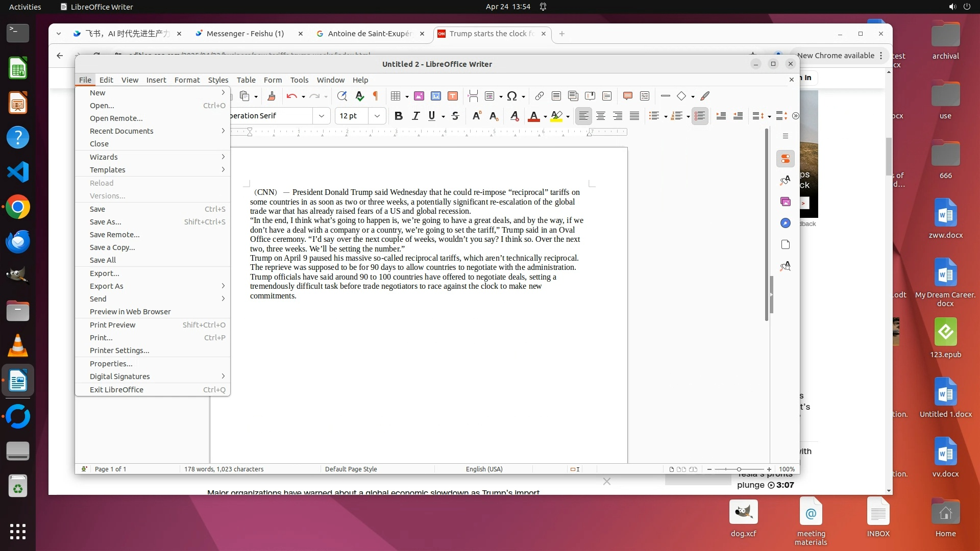This screenshot has height=551, width=980.
Task: Click Default Page Style in status bar
Action: [x=351, y=469]
